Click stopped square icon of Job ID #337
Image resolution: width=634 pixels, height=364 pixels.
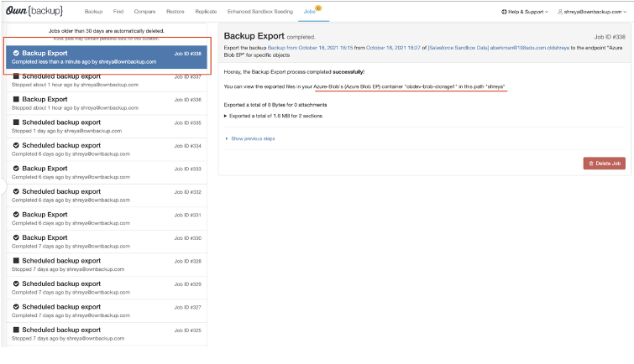(16, 76)
